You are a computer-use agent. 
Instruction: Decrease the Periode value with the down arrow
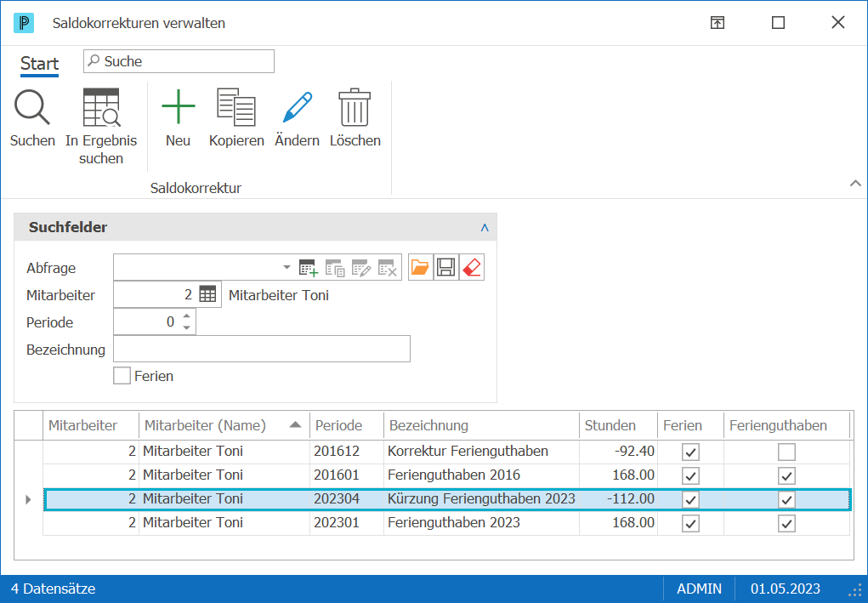pyautogui.click(x=186, y=327)
